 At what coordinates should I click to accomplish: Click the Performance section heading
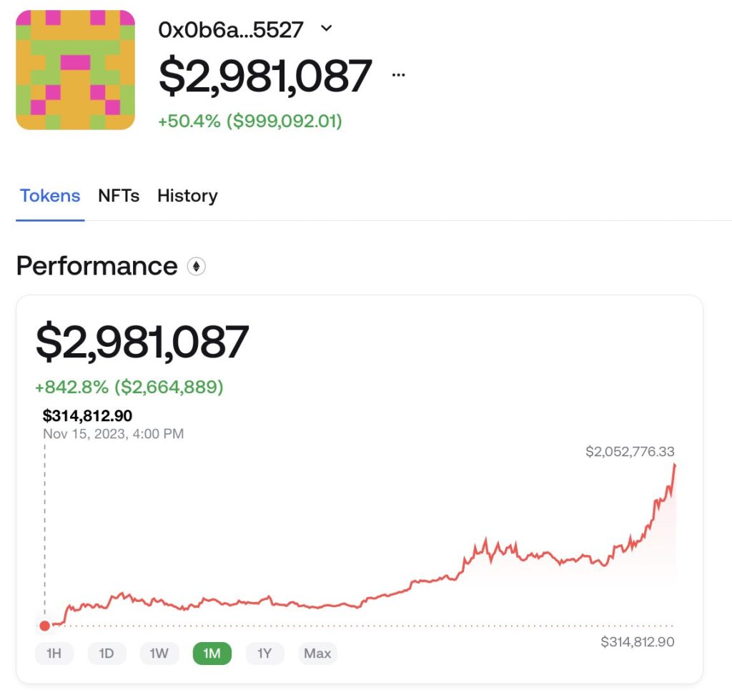pos(97,266)
